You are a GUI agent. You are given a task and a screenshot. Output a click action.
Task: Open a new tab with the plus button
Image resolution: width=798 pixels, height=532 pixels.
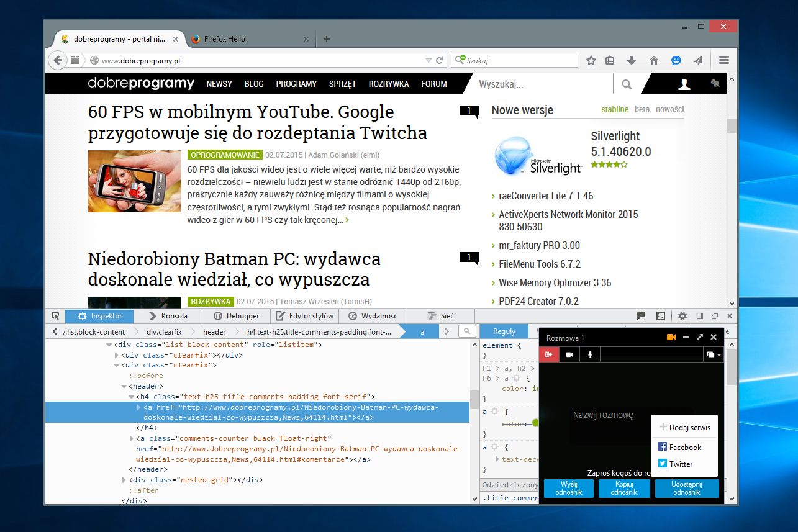tap(327, 39)
